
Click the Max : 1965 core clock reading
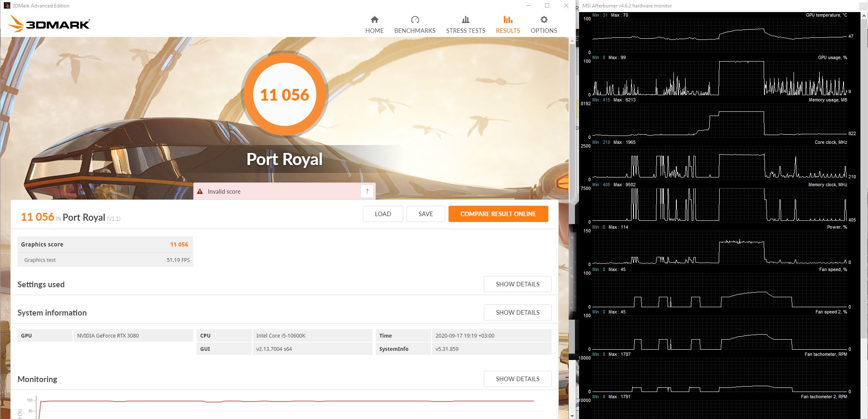tap(624, 142)
